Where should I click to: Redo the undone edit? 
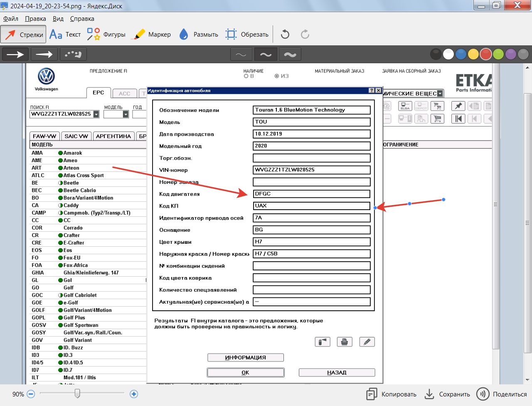[305, 34]
